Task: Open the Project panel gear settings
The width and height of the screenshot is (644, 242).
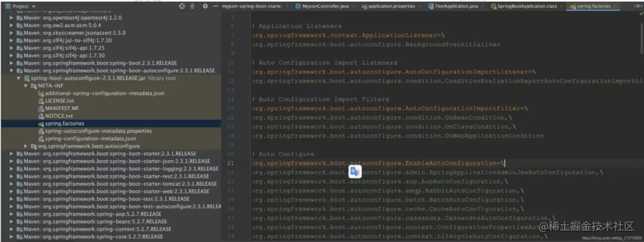Action: click(x=205, y=7)
